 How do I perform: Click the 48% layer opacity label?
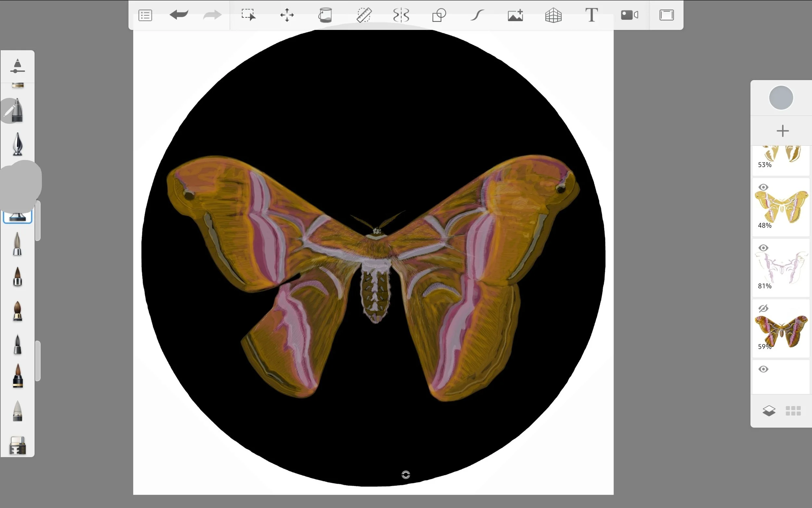click(765, 226)
